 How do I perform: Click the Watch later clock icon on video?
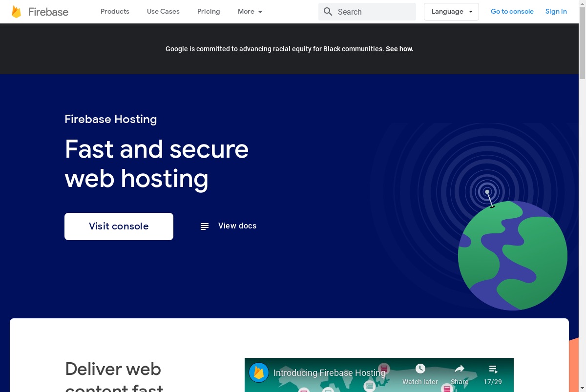coord(420,369)
